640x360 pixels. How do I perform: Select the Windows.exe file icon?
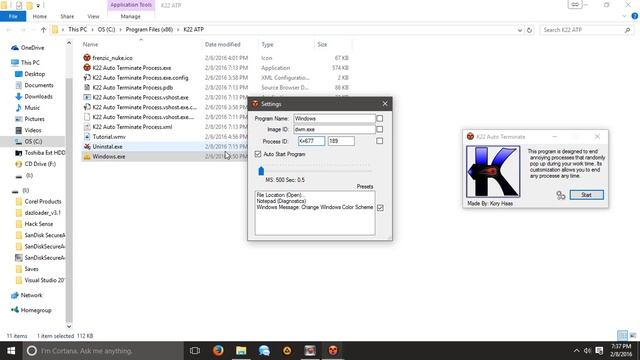point(87,156)
